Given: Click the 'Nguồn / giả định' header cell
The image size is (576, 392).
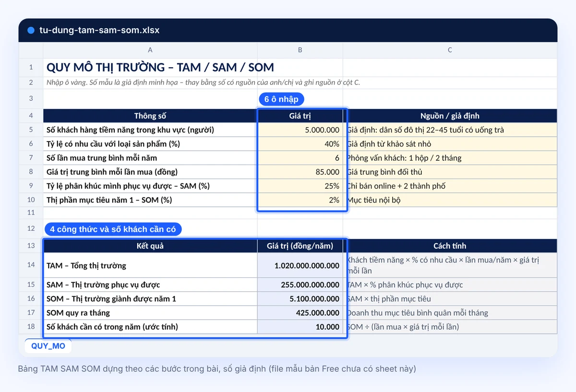Looking at the screenshot, I should click(x=450, y=116).
